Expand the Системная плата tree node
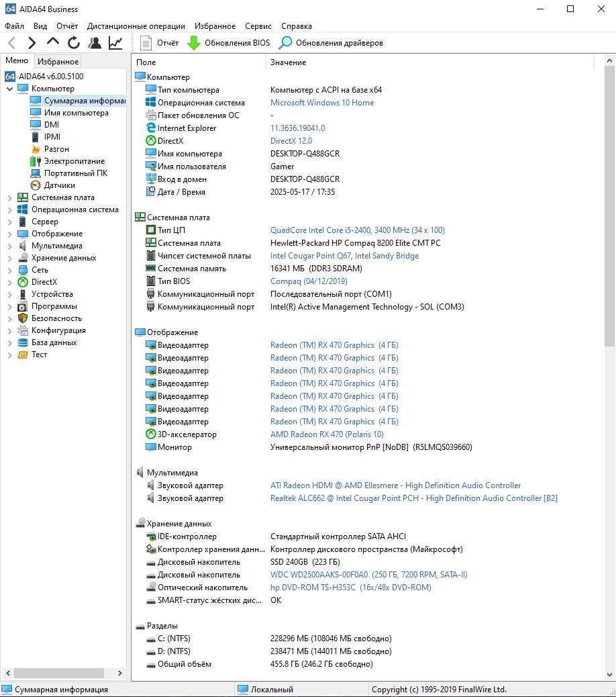Image resolution: width=616 pixels, height=697 pixels. coord(10,197)
